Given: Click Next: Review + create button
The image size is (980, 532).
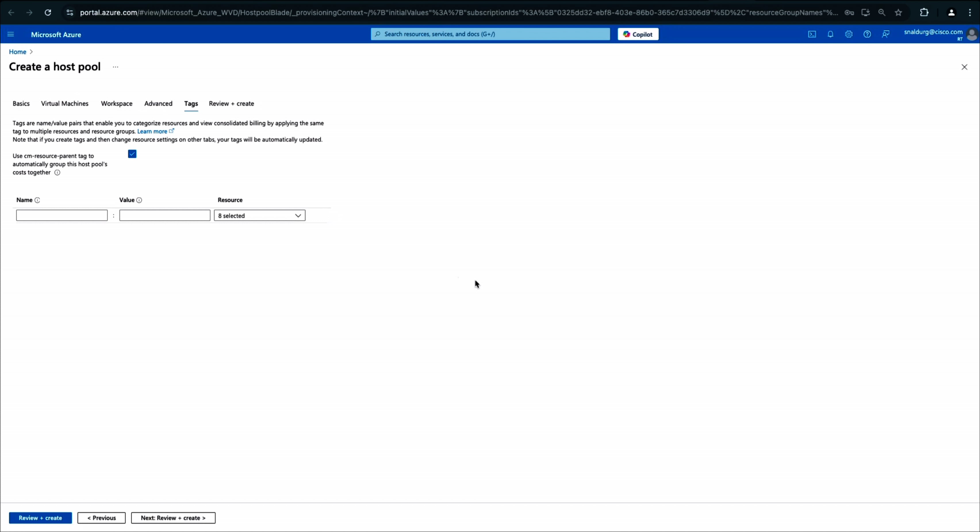Looking at the screenshot, I should [173, 518].
